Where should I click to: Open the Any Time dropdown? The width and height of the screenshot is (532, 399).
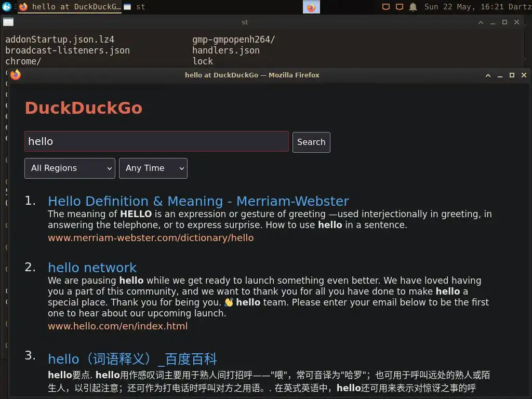coord(153,168)
